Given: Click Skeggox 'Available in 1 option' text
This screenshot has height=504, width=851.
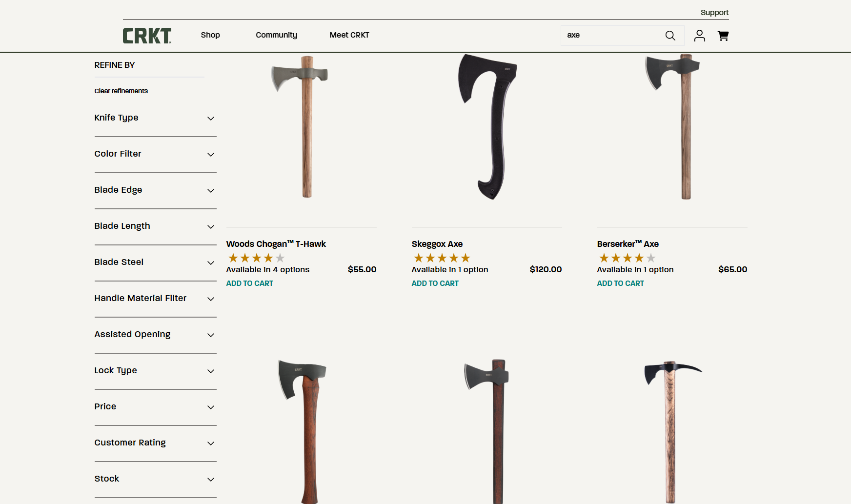Looking at the screenshot, I should click(449, 270).
